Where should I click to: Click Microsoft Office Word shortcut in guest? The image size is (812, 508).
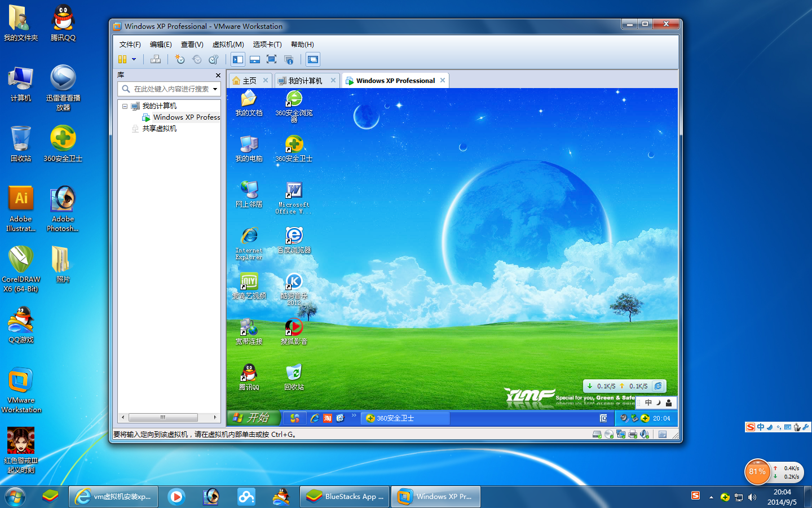[294, 198]
